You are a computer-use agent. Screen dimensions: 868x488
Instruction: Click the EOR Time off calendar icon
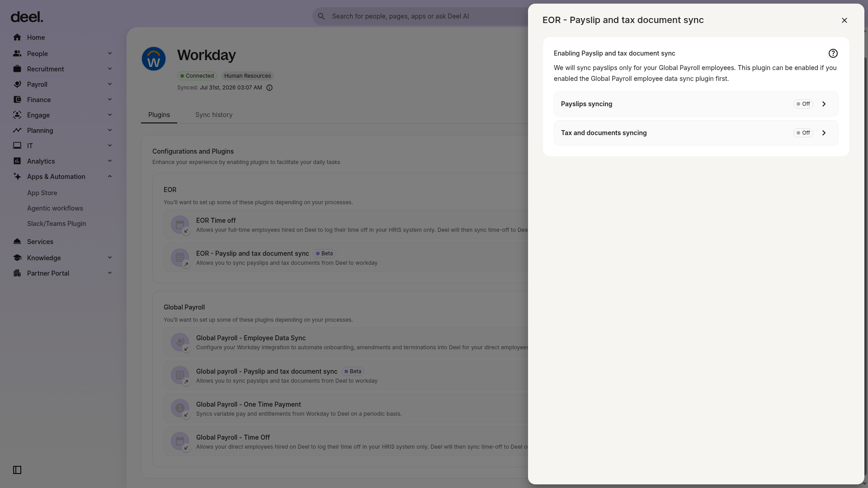point(180,225)
